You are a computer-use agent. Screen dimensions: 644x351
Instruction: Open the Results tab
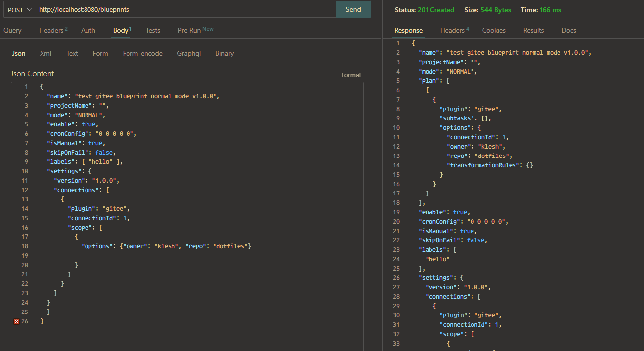click(x=533, y=30)
